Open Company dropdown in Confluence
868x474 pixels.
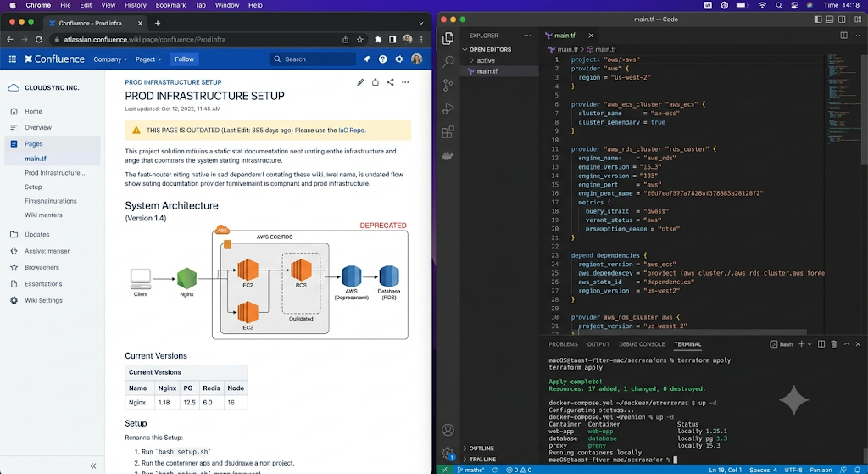pos(110,59)
